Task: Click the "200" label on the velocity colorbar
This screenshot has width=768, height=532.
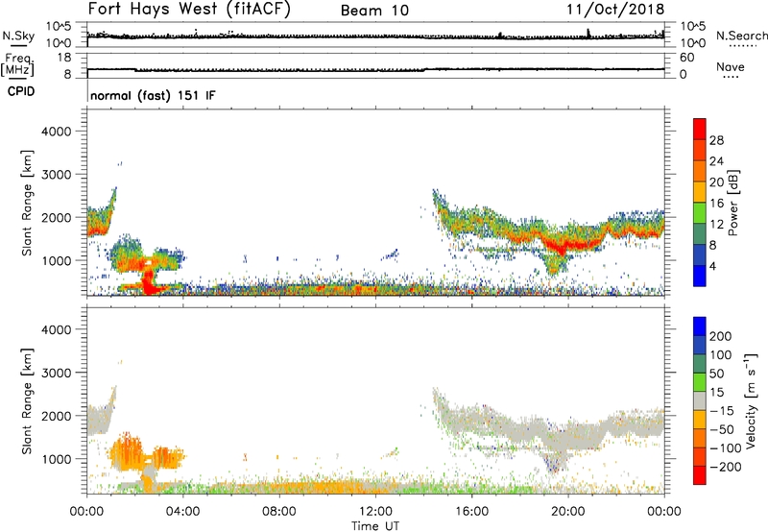Action: click(x=721, y=336)
